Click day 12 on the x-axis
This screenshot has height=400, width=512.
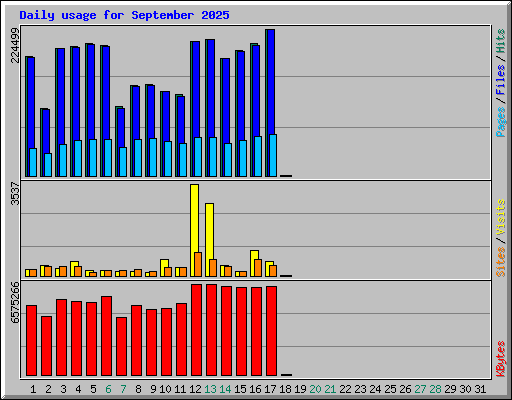point(195,389)
